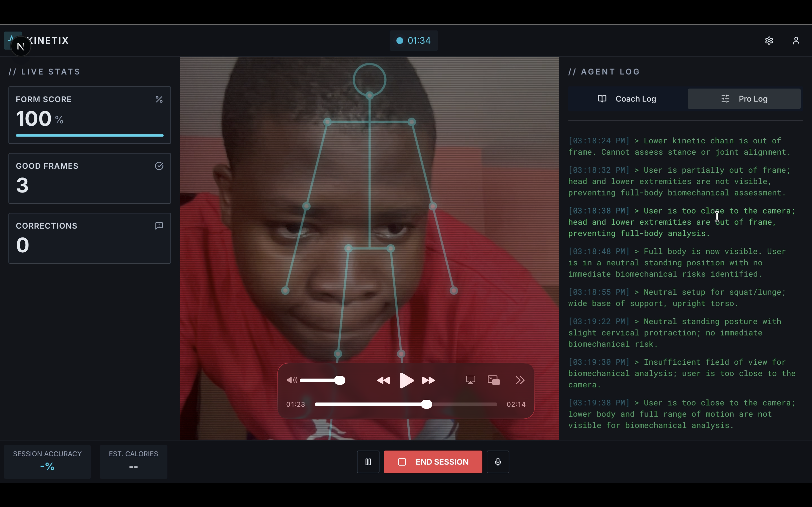Click the AirPlay icon in video controls
This screenshot has height=507, width=812.
point(470,380)
